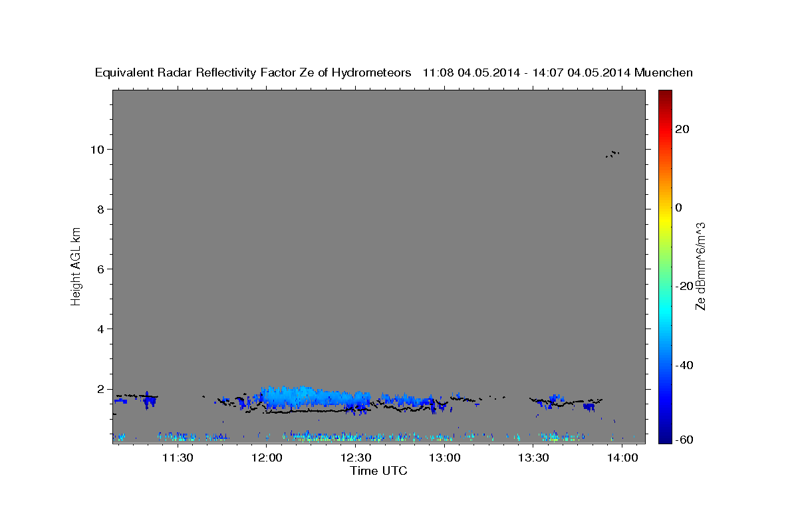The height and width of the screenshot is (532, 798).
Task: Click the dark red top of the colorbar
Action: (664, 96)
